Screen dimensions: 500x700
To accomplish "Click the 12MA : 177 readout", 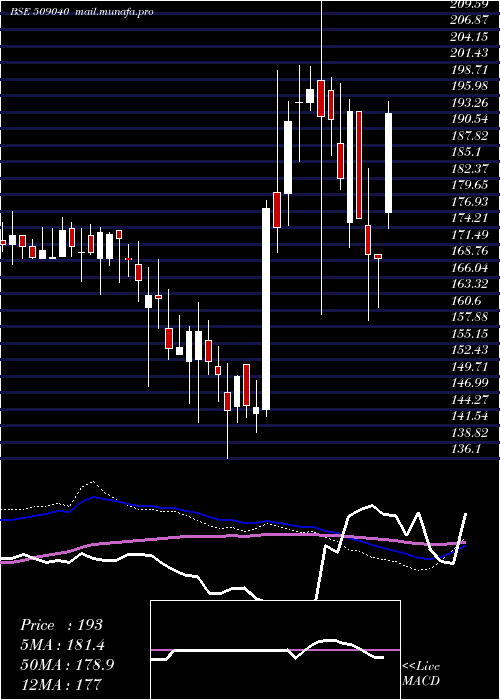I will (61, 684).
